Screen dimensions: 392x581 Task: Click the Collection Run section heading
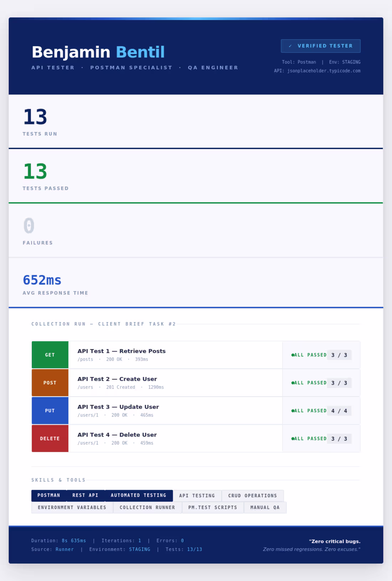pos(104,324)
